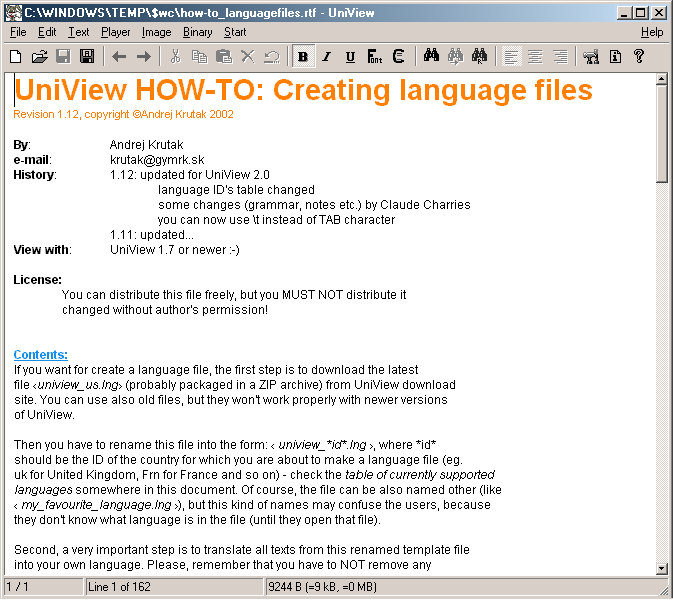Click email krutak@gymrk.sk text
The height and width of the screenshot is (600, 673).
(x=157, y=160)
